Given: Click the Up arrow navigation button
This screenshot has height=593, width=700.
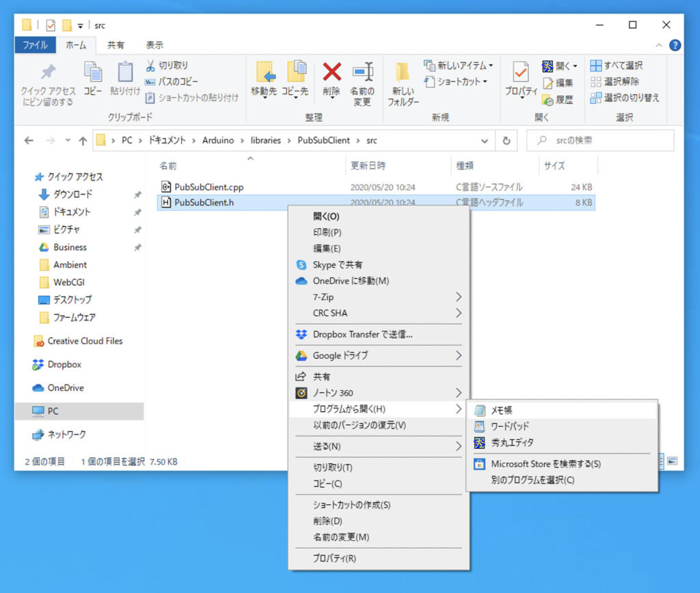Looking at the screenshot, I should 83,141.
